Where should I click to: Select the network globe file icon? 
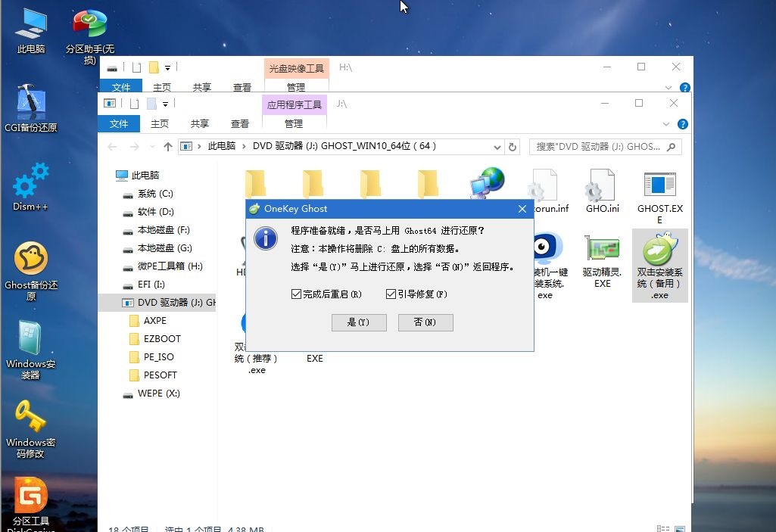coord(487,182)
